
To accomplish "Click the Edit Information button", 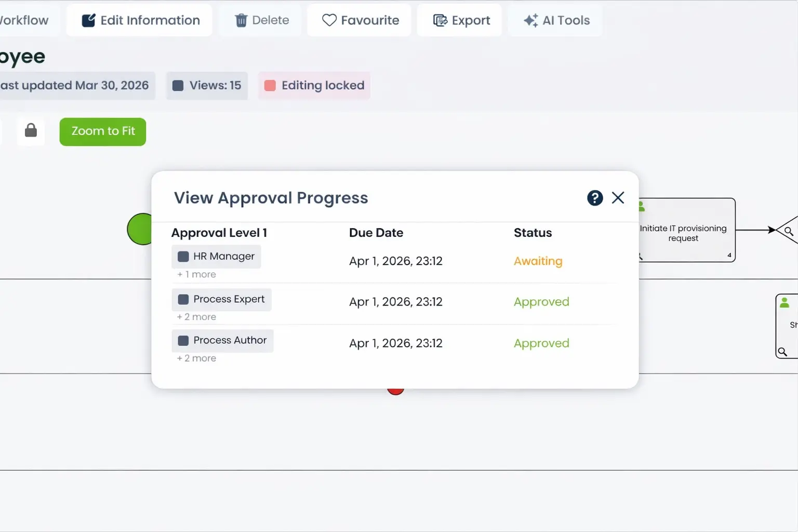I will pos(140,20).
